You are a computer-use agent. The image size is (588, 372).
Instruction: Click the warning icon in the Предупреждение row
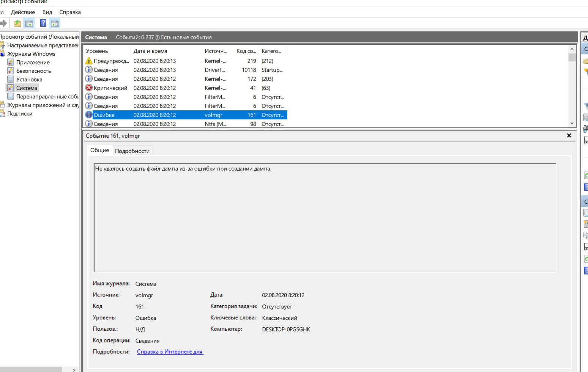(x=89, y=61)
